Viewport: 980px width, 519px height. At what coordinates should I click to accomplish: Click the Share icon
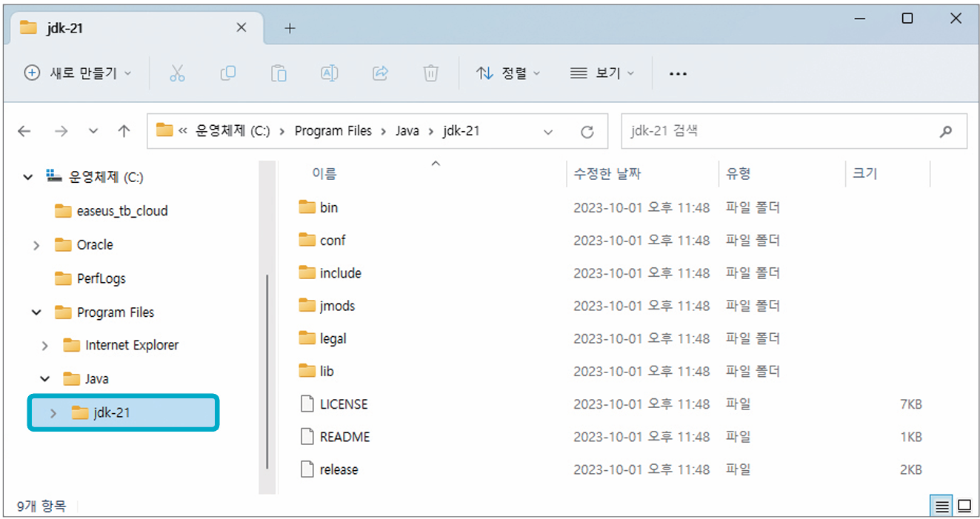[x=380, y=73]
